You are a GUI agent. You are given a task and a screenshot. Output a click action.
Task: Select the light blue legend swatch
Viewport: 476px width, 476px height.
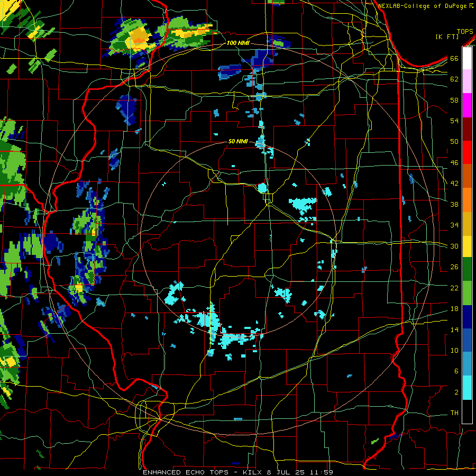tap(467, 364)
